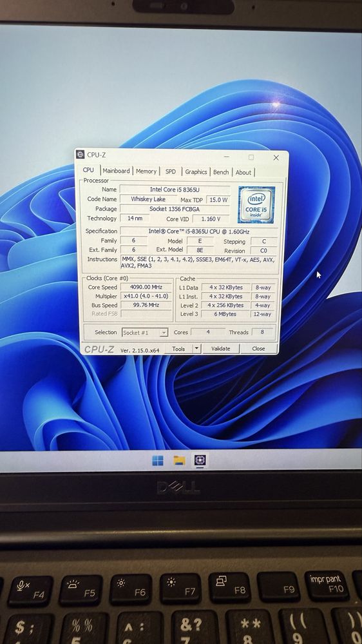
Task: Switch to the Memory tab
Action: click(146, 171)
